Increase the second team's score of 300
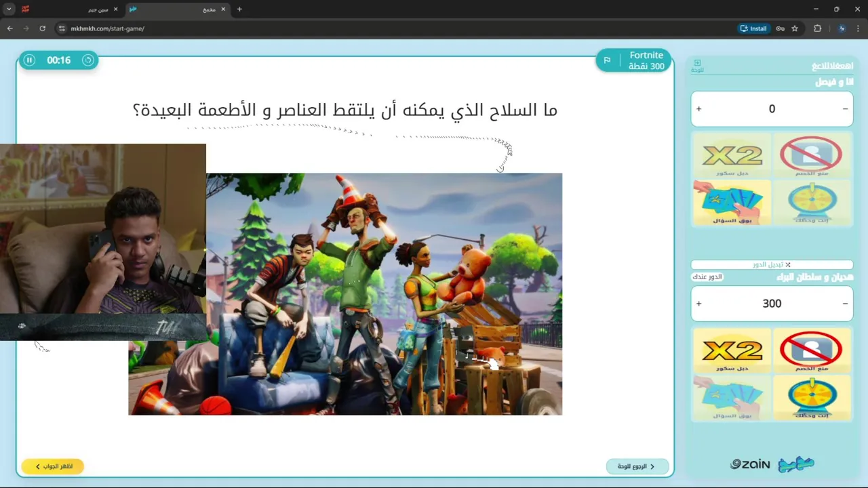Screen dimensions: 868x488 pyautogui.click(x=698, y=304)
